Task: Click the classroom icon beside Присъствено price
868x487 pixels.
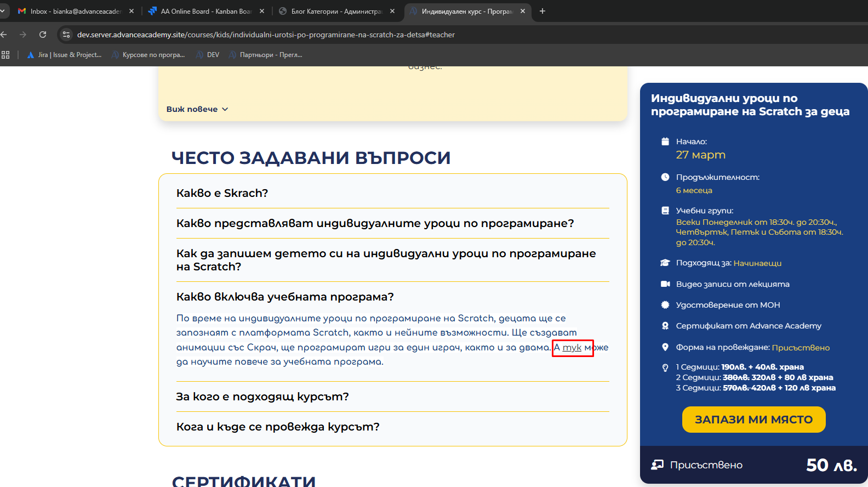Action: coord(658,465)
